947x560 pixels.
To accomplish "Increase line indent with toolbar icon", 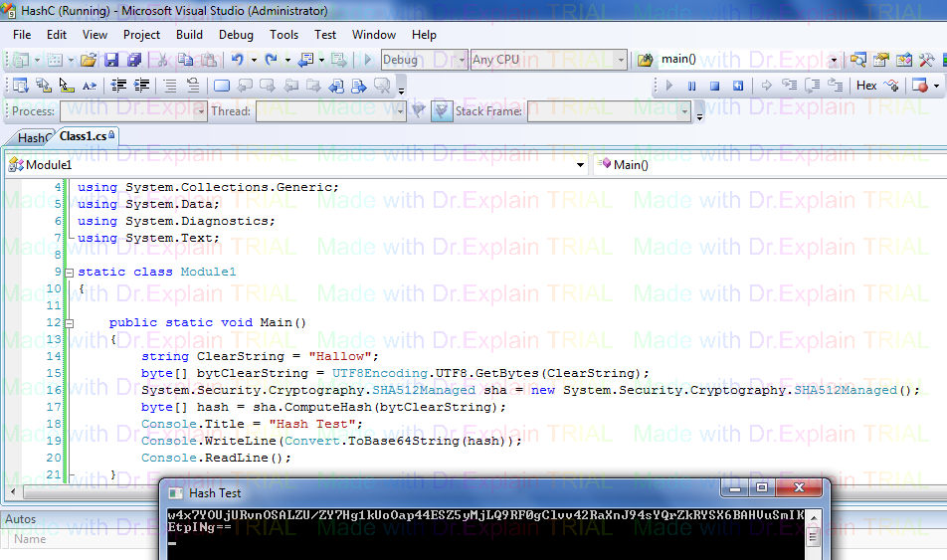I will pyautogui.click(x=141, y=86).
